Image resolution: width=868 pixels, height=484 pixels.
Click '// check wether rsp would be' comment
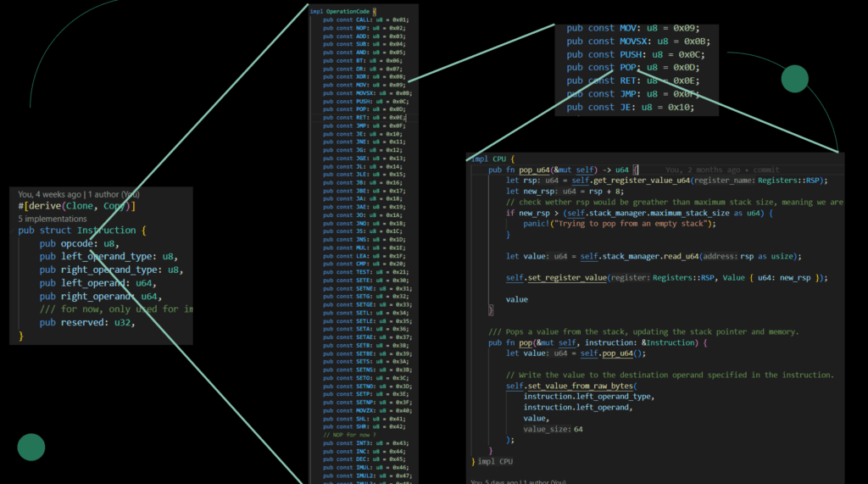674,202
